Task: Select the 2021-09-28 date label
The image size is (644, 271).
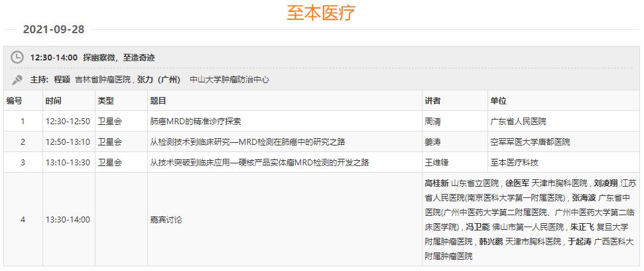Action: point(54,30)
